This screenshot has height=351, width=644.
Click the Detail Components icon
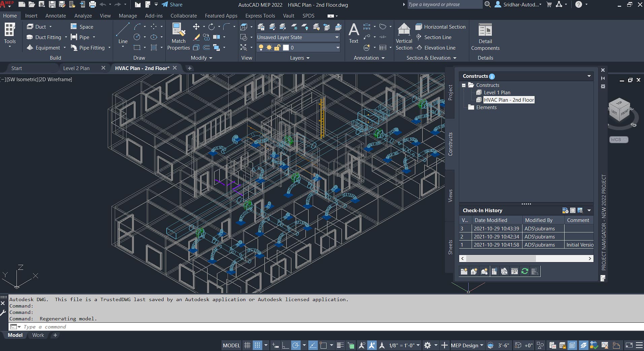(x=485, y=31)
